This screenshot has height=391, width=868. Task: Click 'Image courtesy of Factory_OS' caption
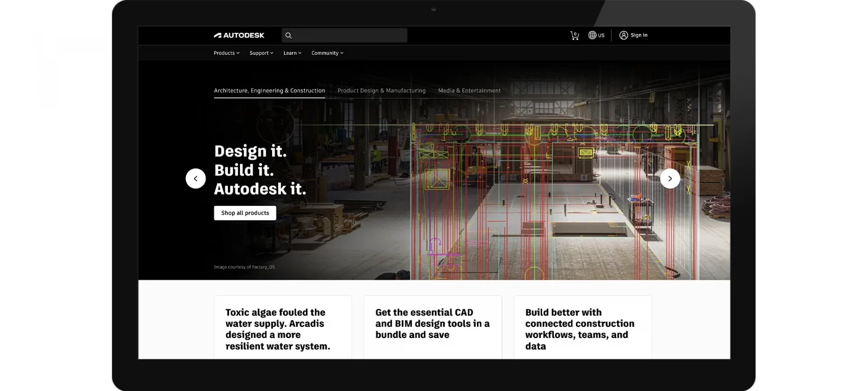tap(244, 267)
